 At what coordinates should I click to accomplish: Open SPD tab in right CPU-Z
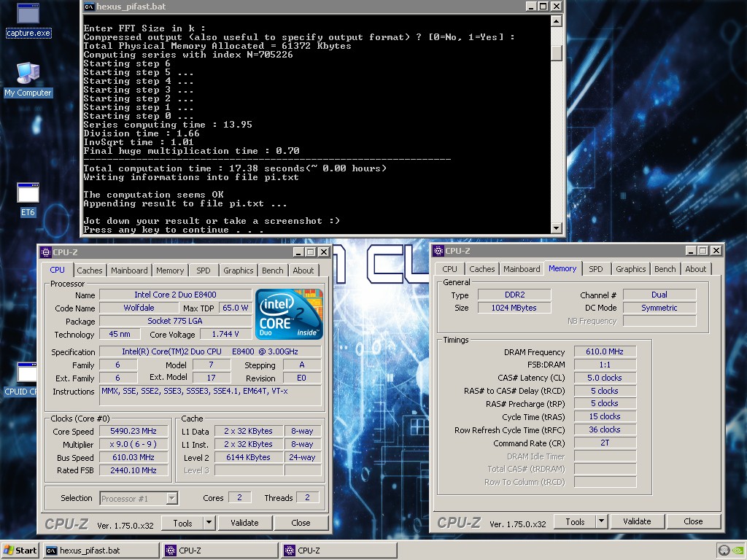596,269
